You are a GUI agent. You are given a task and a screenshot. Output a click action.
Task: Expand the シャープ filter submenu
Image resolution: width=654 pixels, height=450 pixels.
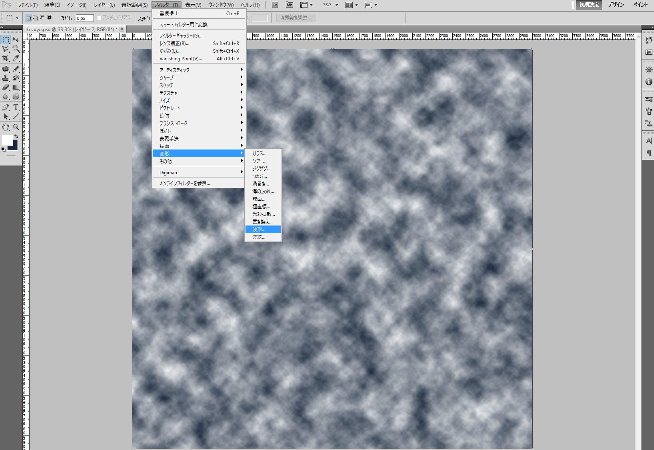tap(199, 78)
